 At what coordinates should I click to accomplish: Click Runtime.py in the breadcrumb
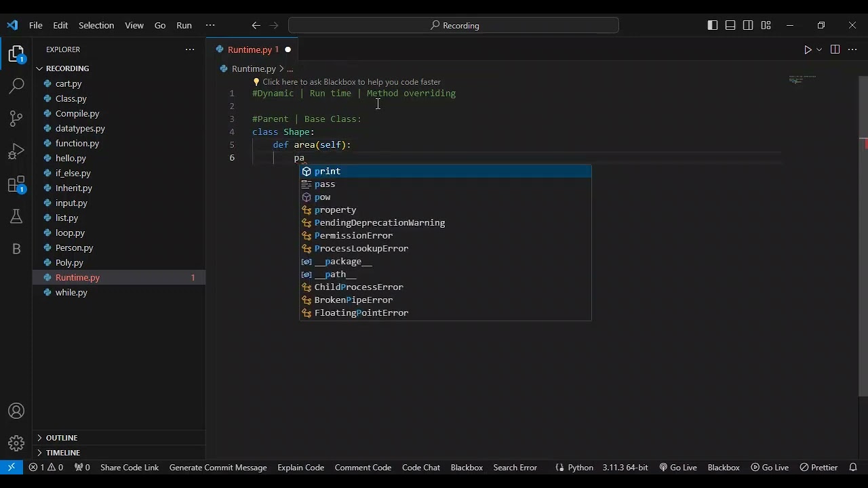coord(254,68)
